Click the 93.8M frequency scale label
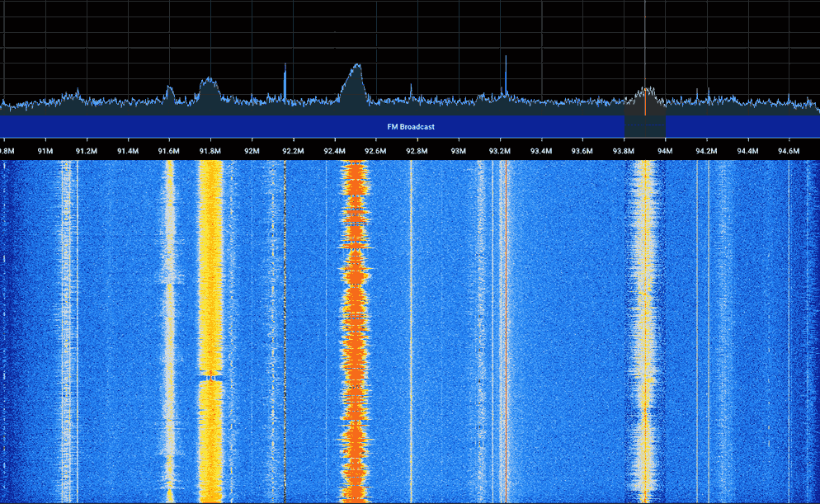The image size is (820, 504). [x=624, y=151]
